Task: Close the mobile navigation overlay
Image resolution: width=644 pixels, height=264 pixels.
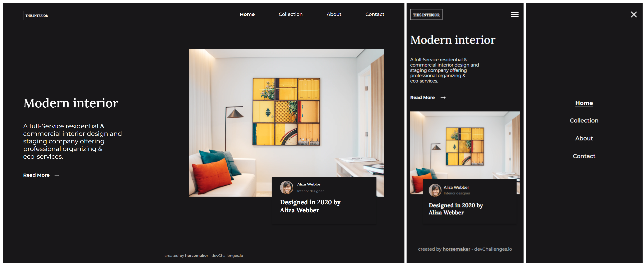Action: tap(634, 14)
